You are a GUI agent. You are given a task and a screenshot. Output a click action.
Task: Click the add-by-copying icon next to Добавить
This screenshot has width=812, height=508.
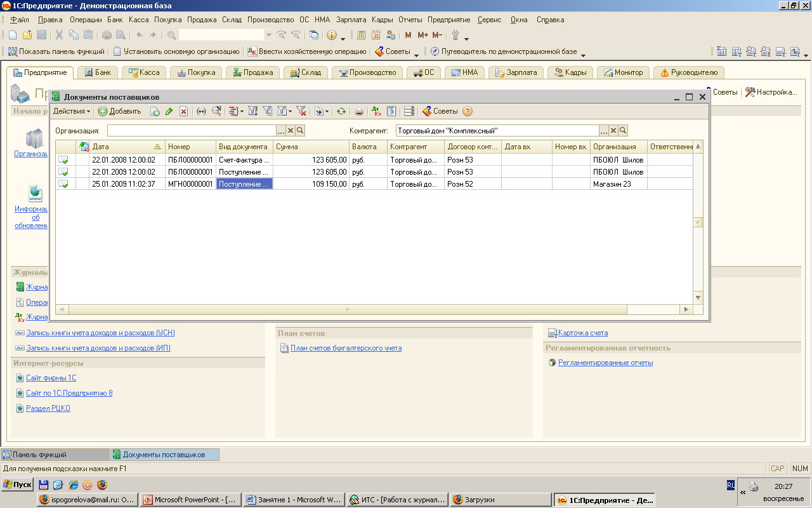(x=154, y=111)
